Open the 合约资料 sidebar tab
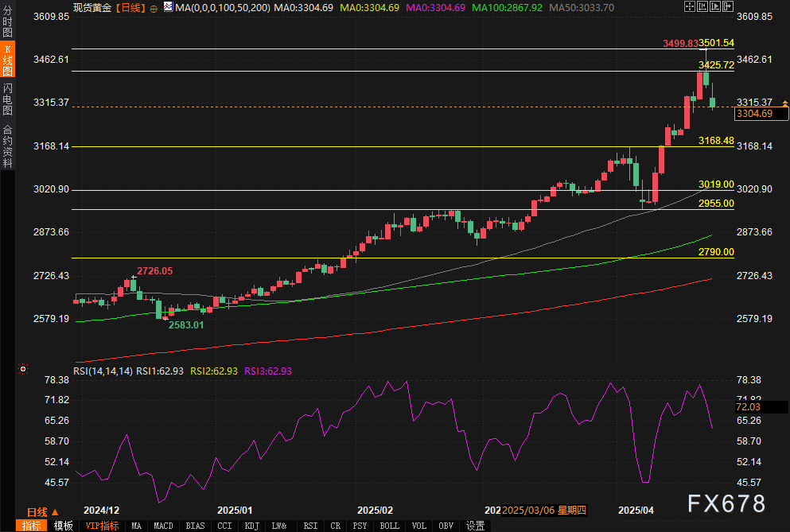The image size is (790, 532). tap(7, 146)
